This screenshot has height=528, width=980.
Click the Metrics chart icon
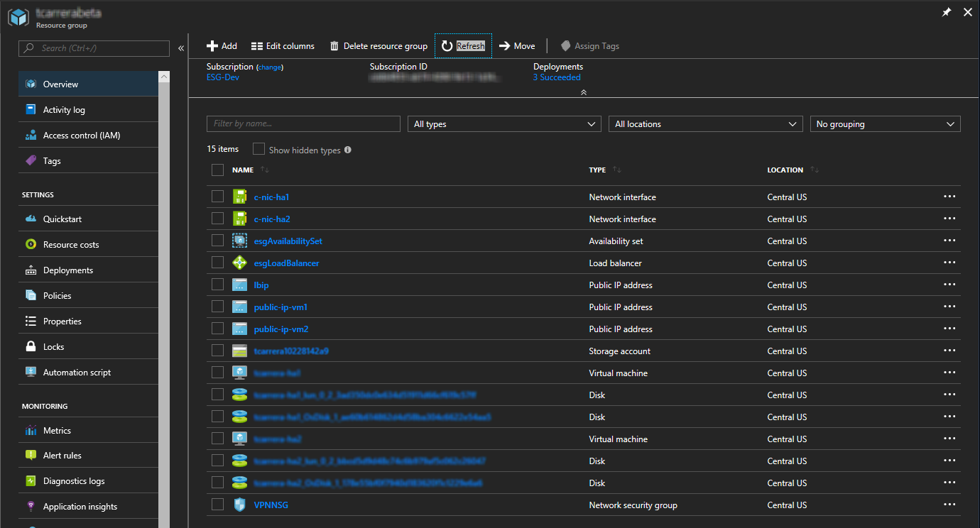point(31,431)
